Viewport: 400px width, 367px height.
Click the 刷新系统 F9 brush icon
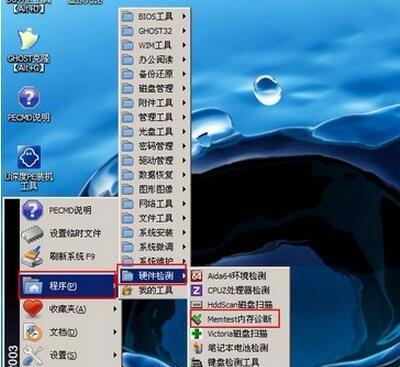[33, 256]
